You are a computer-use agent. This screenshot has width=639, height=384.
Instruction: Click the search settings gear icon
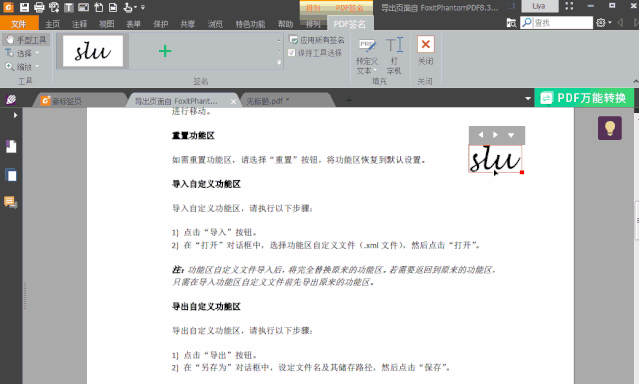tap(601, 23)
